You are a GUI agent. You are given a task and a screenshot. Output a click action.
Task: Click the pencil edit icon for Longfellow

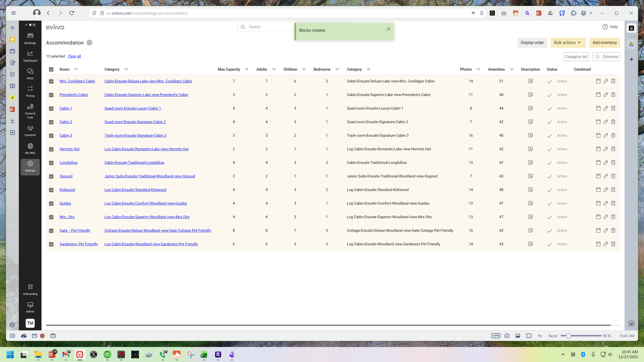(606, 162)
